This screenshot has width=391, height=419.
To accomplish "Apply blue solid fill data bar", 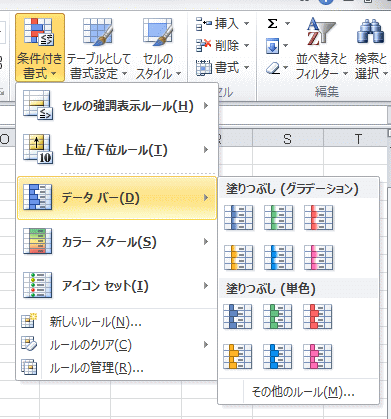I will point(238,317).
